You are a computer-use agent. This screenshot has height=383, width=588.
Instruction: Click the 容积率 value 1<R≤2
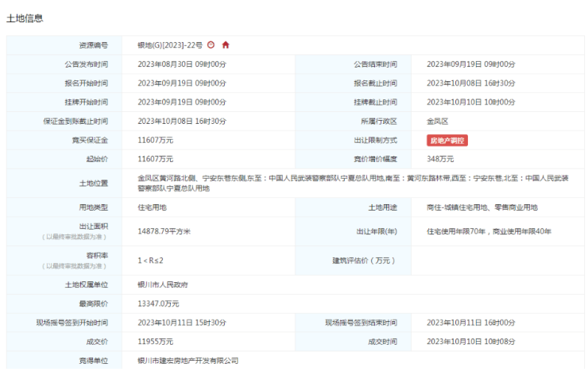[151, 260]
